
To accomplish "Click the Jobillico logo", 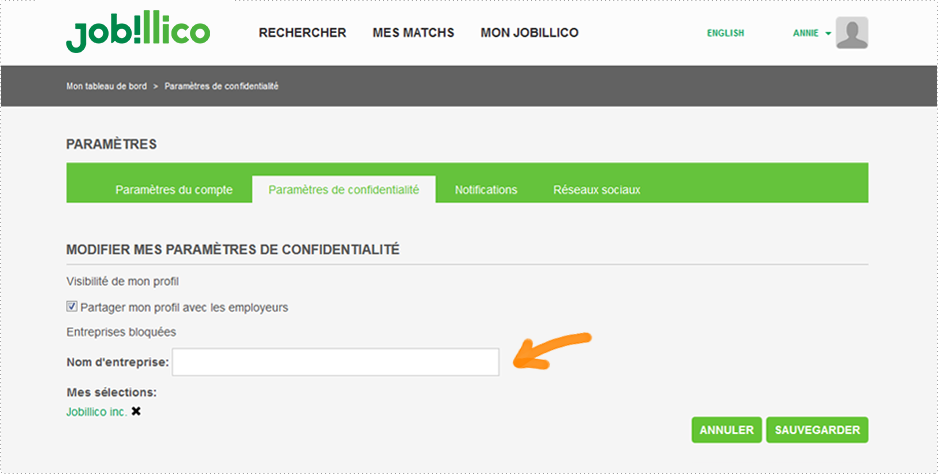I will pos(137,33).
